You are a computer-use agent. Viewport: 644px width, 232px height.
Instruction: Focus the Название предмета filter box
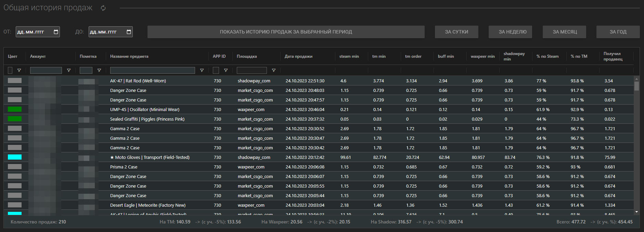[x=153, y=70]
